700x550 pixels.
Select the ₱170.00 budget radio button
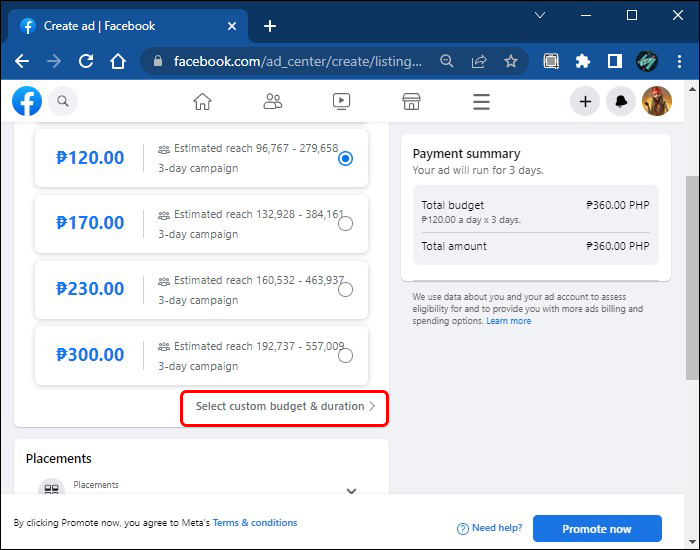345,224
